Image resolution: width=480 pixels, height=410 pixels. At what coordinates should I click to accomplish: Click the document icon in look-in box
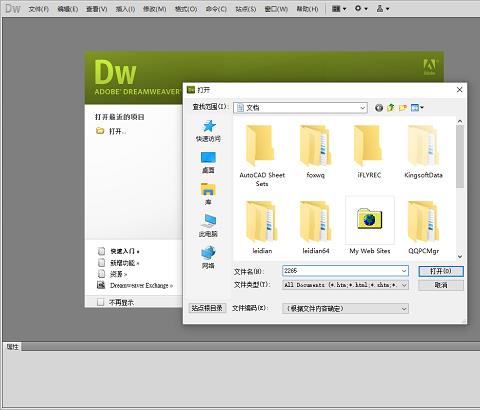click(240, 108)
